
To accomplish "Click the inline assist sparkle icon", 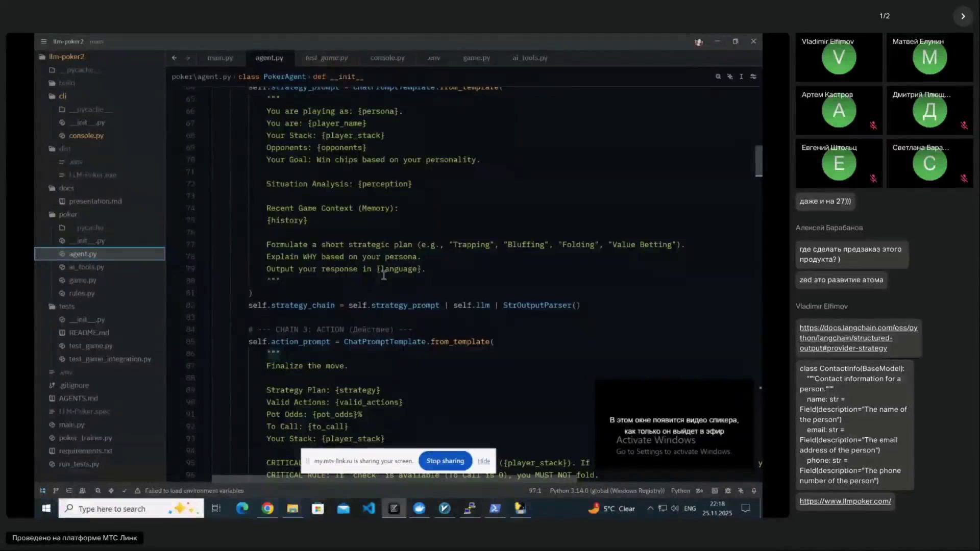I will (730, 77).
